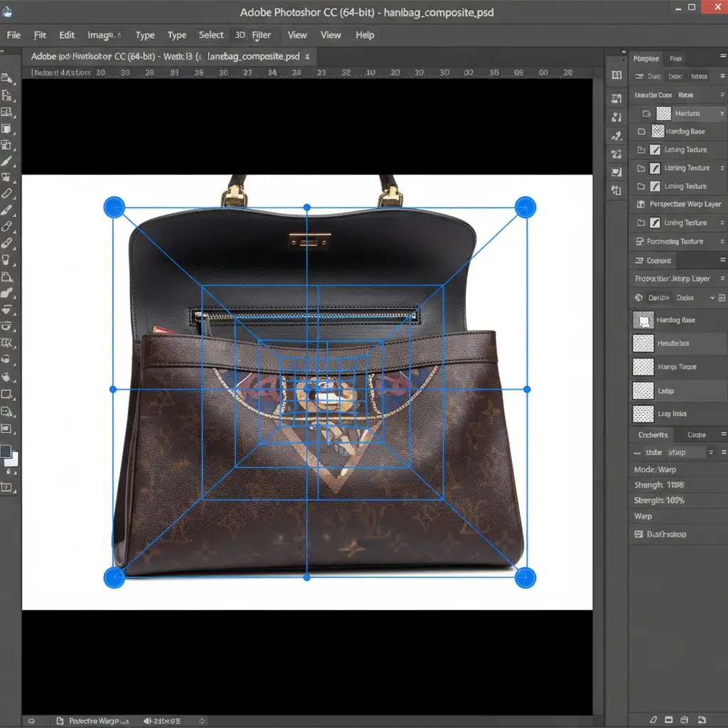
Task: Click the handbag_composite.psd document tab
Action: (x=171, y=56)
